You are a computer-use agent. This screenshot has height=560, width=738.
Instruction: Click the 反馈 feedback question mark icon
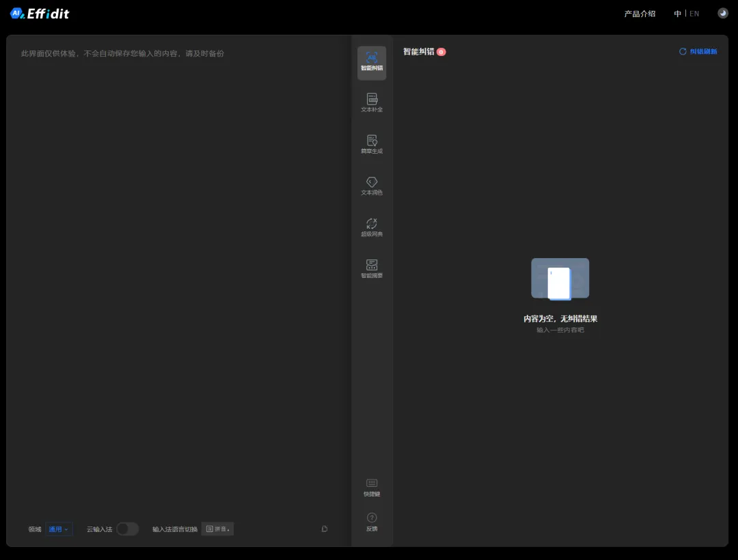(372, 522)
